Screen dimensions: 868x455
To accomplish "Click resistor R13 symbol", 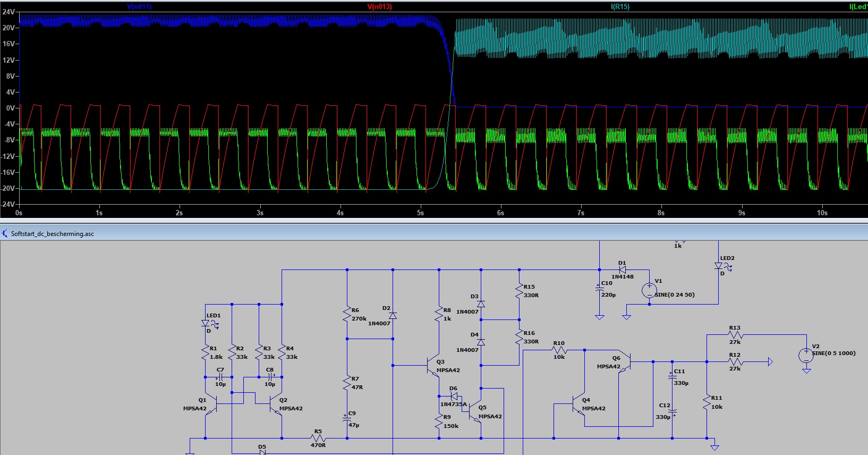I will coord(735,335).
